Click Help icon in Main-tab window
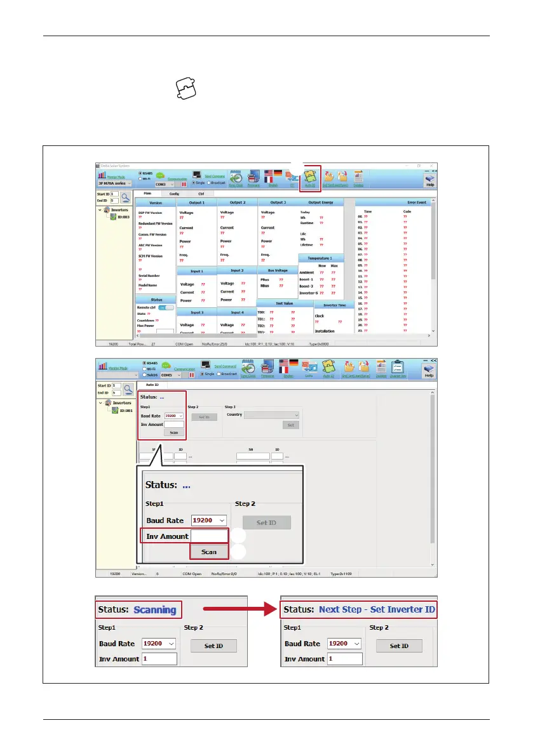Screen dimensions: 533x756 pos(430,180)
